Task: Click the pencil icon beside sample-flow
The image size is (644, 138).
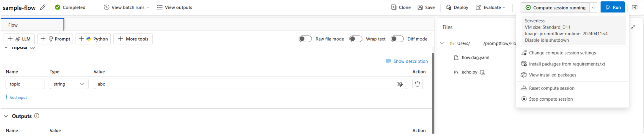Action: point(43,7)
